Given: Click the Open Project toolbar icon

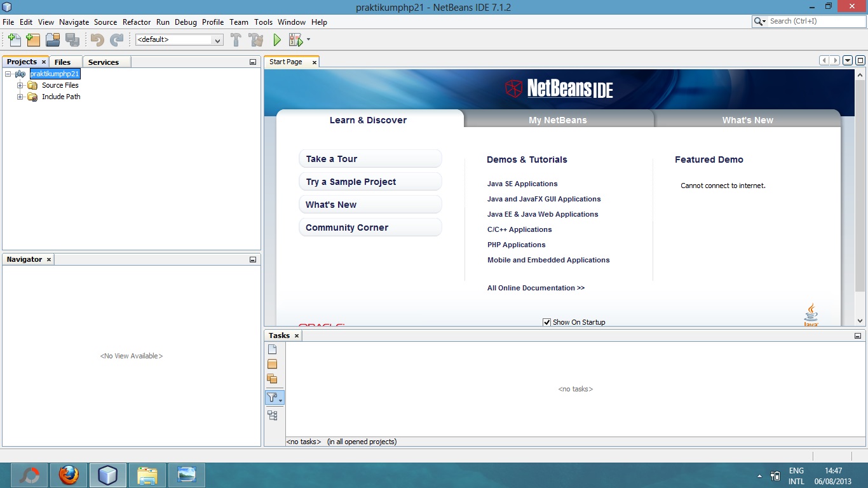Looking at the screenshot, I should coord(53,40).
